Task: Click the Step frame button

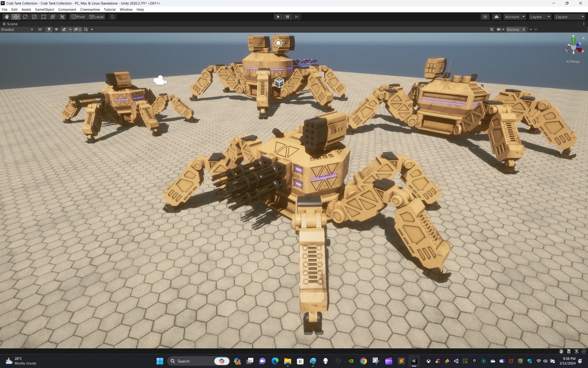Action: tap(296, 17)
